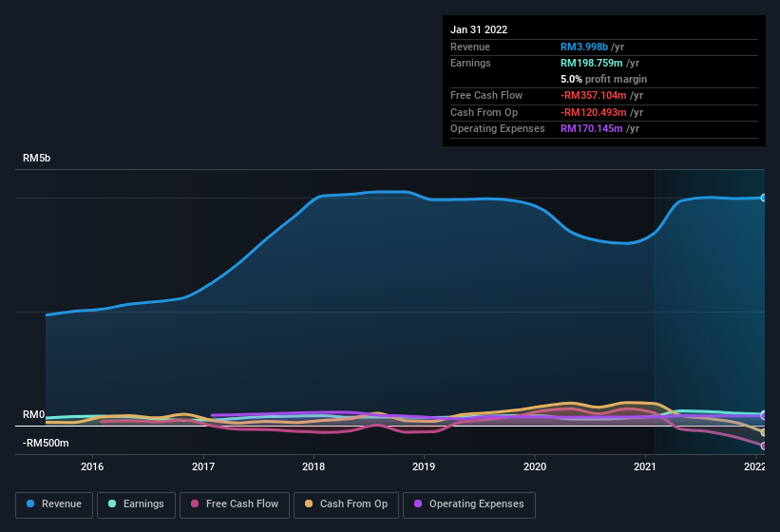
Task: Click the pink Free Cash Flow end marker
Action: (x=764, y=446)
